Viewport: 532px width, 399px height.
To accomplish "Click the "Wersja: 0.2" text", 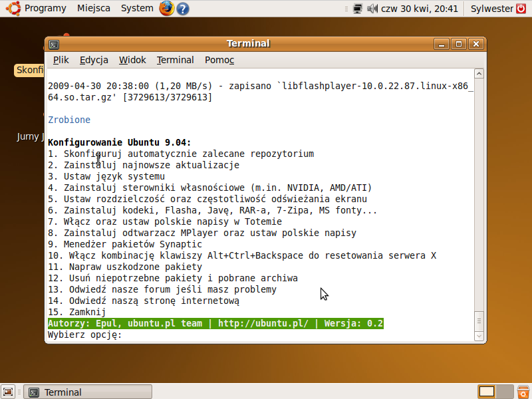I will pos(354,323).
